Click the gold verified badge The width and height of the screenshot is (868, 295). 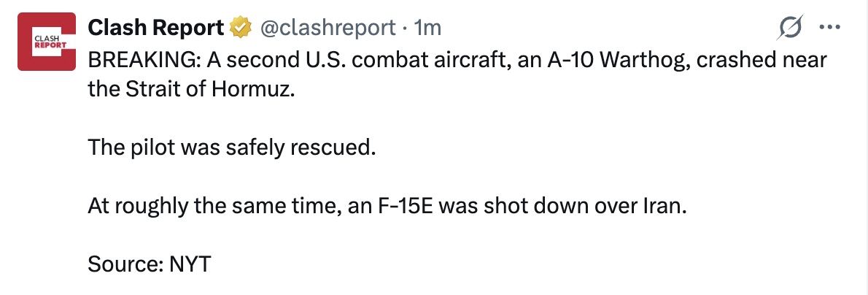coord(241,27)
